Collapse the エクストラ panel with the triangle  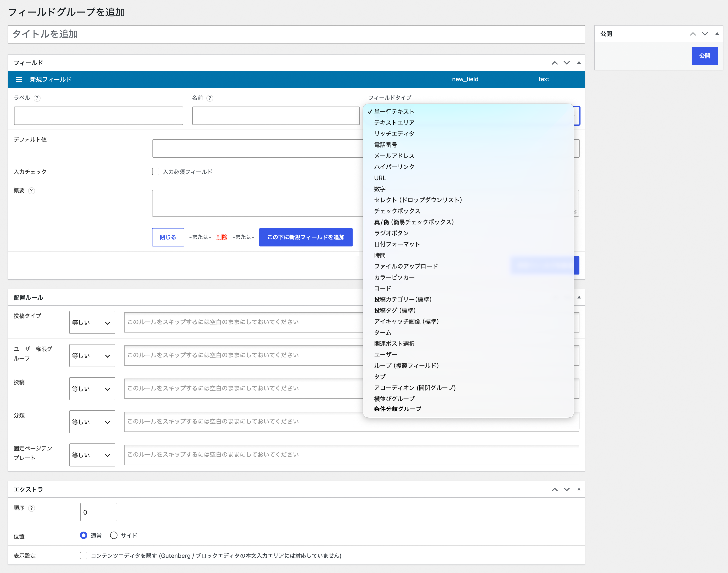pos(579,489)
